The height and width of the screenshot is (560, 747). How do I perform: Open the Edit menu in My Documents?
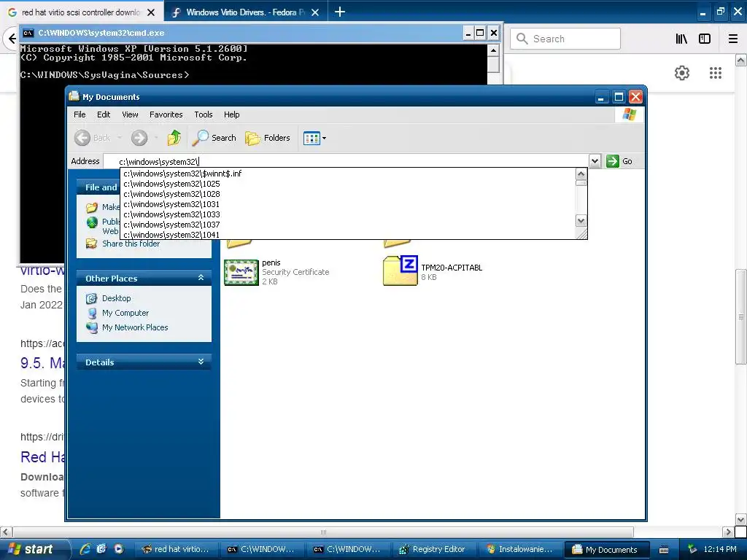point(104,114)
